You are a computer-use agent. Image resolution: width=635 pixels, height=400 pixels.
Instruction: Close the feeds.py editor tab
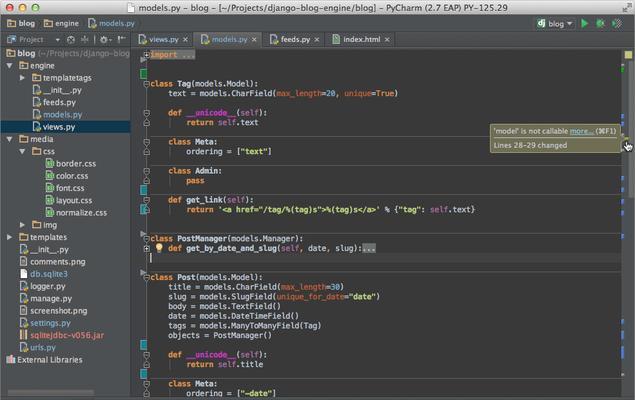(317, 39)
